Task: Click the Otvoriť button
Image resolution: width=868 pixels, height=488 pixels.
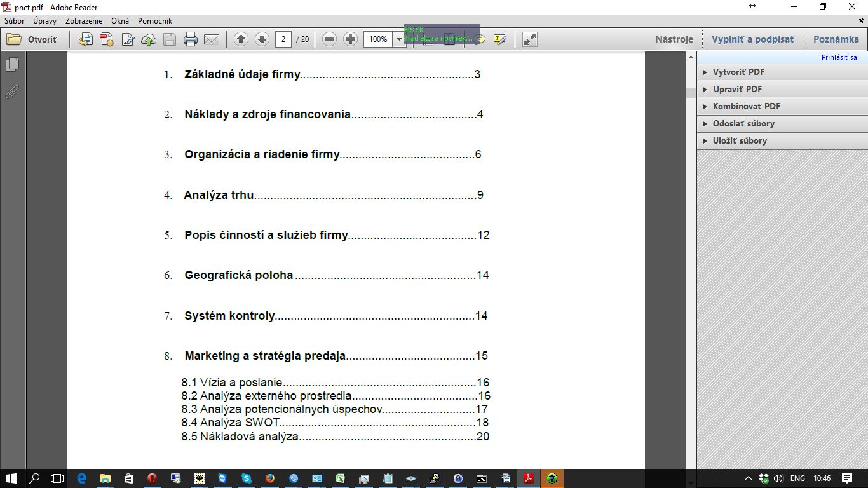Action: click(32, 39)
